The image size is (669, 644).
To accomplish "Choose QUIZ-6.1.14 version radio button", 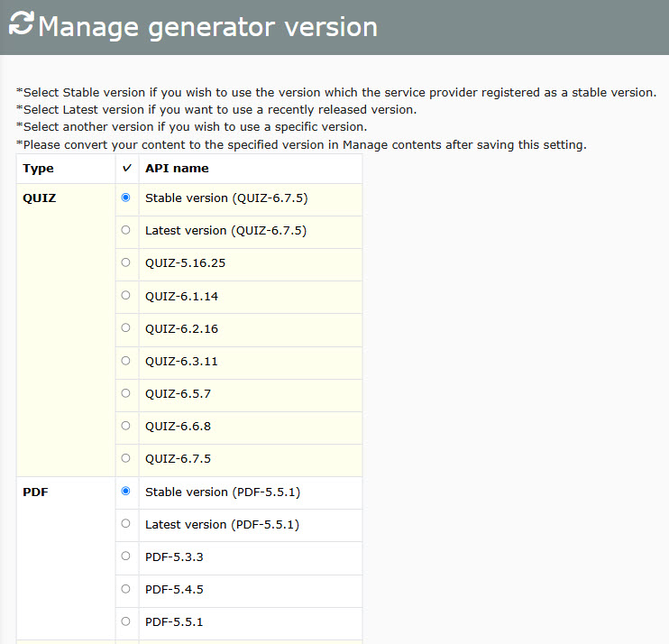I will click(x=125, y=295).
